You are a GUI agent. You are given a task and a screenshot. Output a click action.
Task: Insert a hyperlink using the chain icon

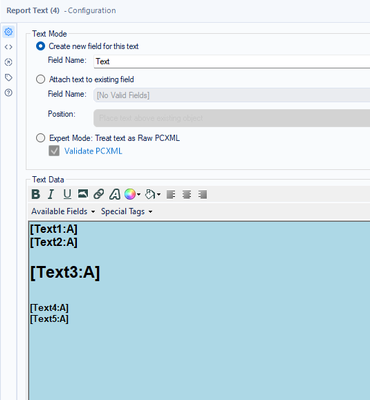pyautogui.click(x=99, y=194)
